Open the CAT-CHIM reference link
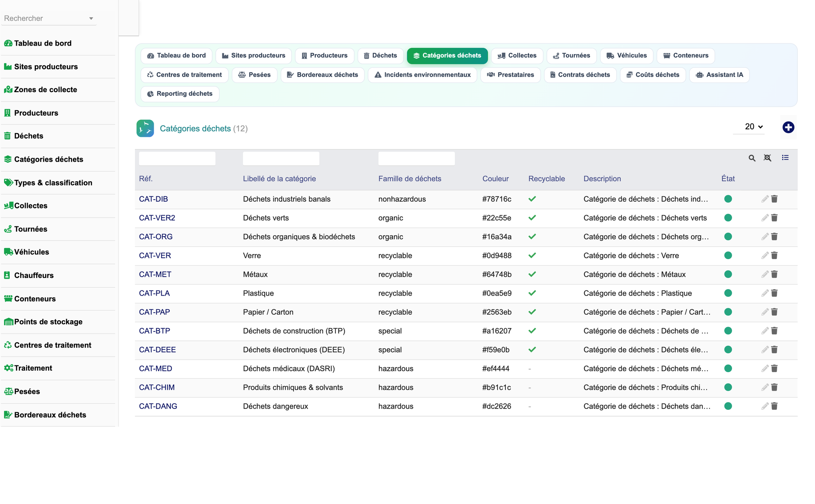815x504 pixels. pyautogui.click(x=157, y=387)
